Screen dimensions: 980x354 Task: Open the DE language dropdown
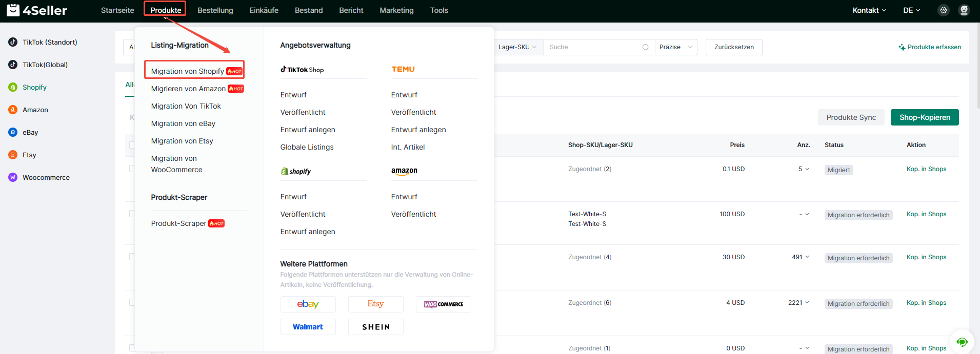912,10
